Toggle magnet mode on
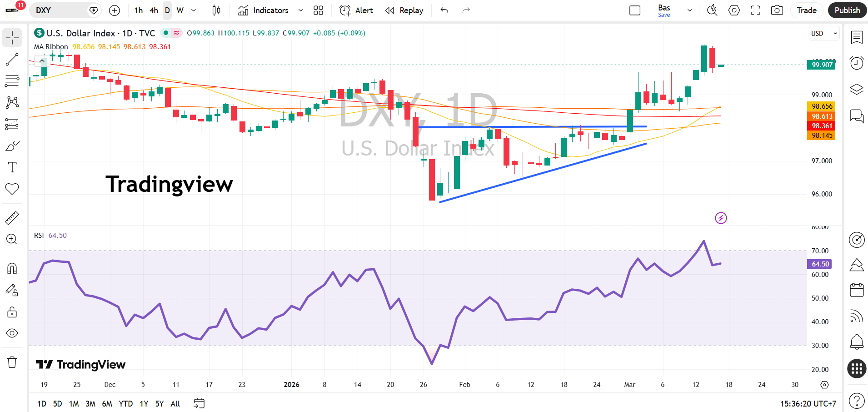This screenshot has width=868, height=412. click(12, 268)
